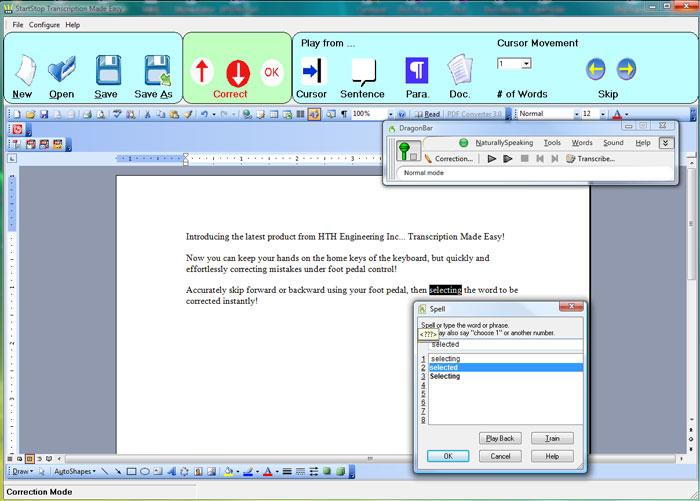Viewport: 700px width, 501px height.
Task: Click the format painter brush icon
Action: pyautogui.click(x=188, y=114)
